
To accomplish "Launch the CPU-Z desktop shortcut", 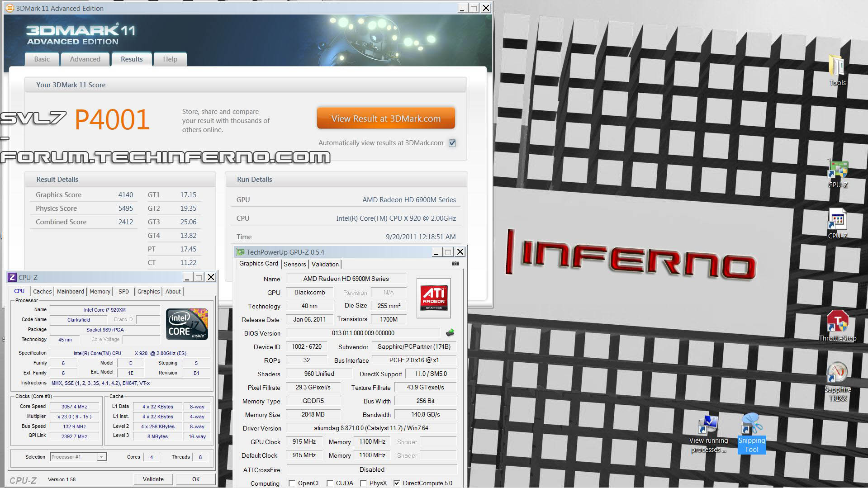I will point(837,224).
